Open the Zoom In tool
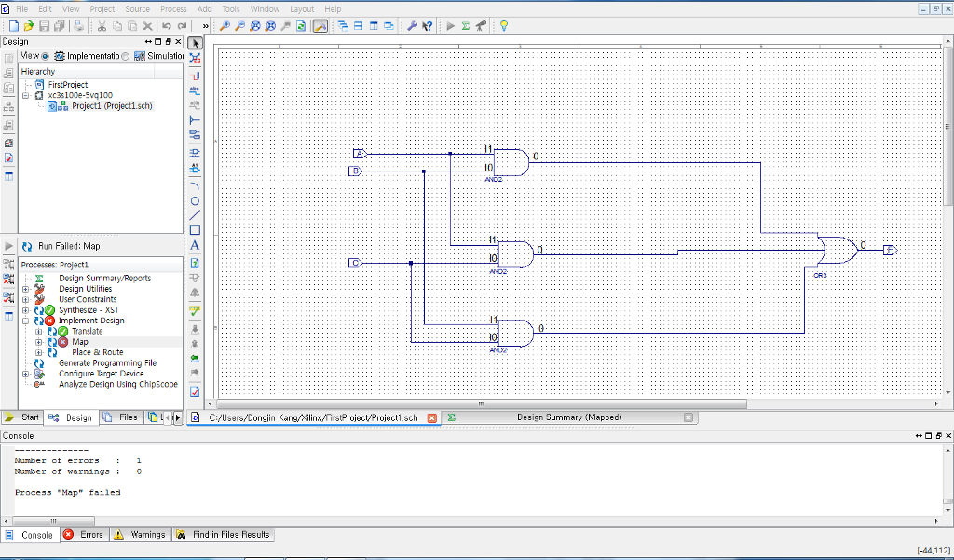This screenshot has width=954, height=560. 225,26
